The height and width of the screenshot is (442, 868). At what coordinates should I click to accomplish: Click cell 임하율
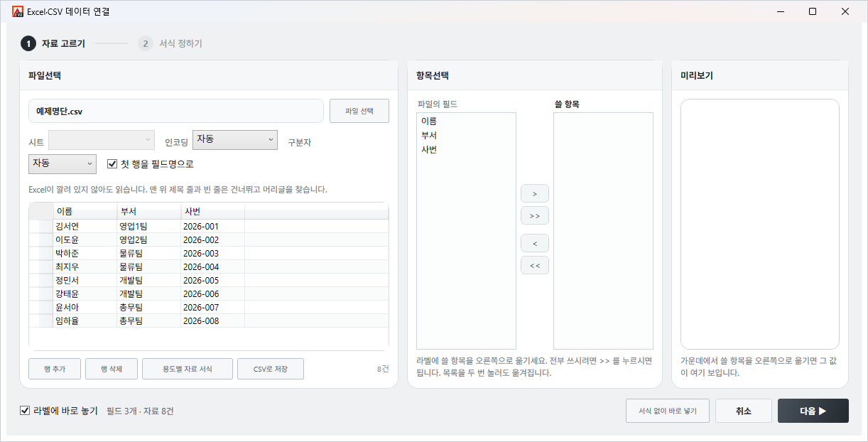coord(85,320)
